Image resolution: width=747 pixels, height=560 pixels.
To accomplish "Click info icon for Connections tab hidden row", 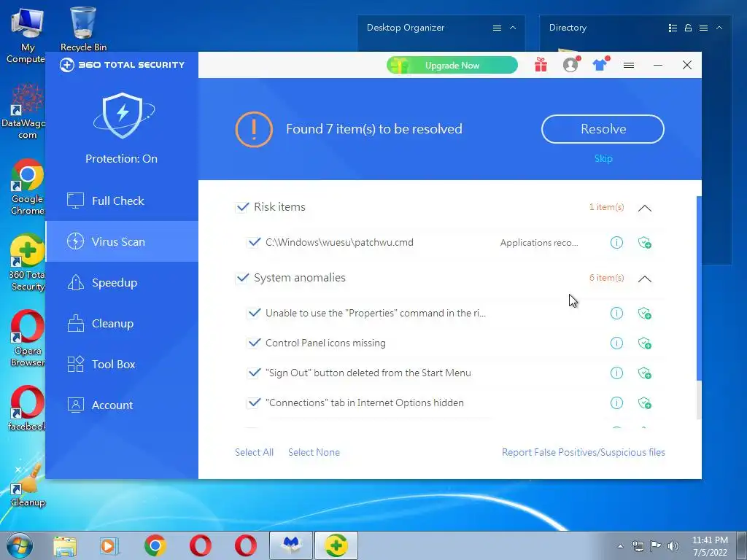I will click(616, 402).
